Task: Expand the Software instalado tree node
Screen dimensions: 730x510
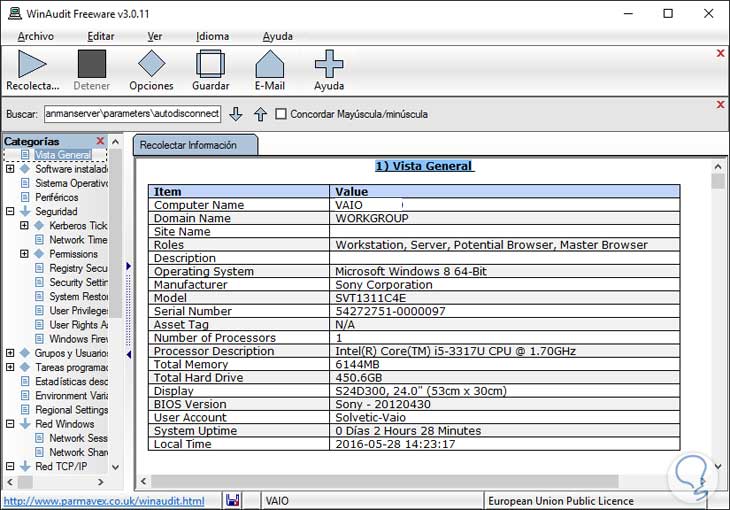Action: pos(10,169)
